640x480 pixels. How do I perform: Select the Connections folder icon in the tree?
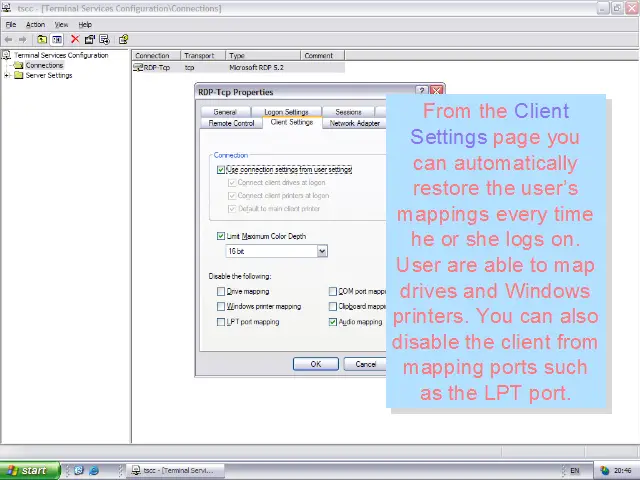point(18,65)
